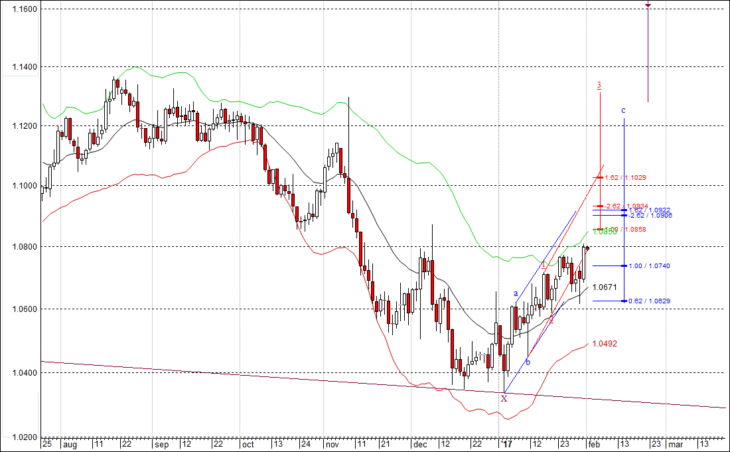The width and height of the screenshot is (730, 452).
Task: Select the 1.0400 price axis label
Action: [25, 373]
